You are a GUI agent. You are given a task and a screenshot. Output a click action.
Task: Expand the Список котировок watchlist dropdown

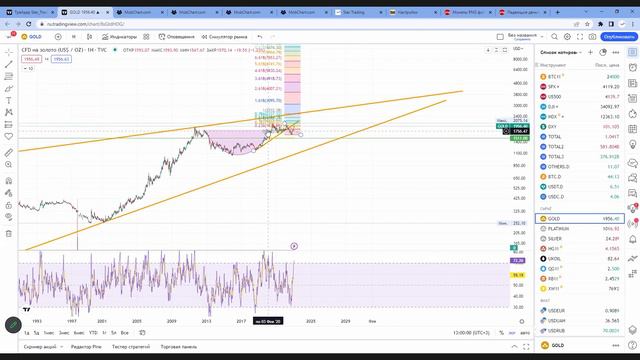click(561, 52)
